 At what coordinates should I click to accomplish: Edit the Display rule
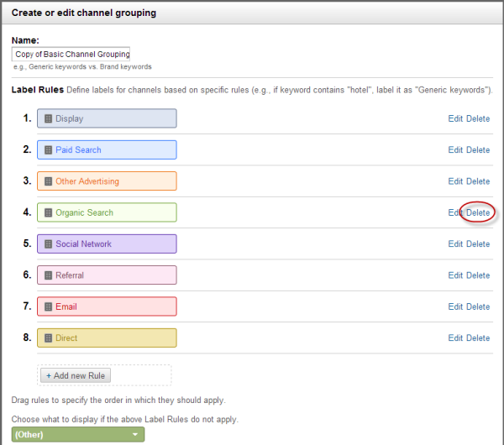tap(454, 118)
